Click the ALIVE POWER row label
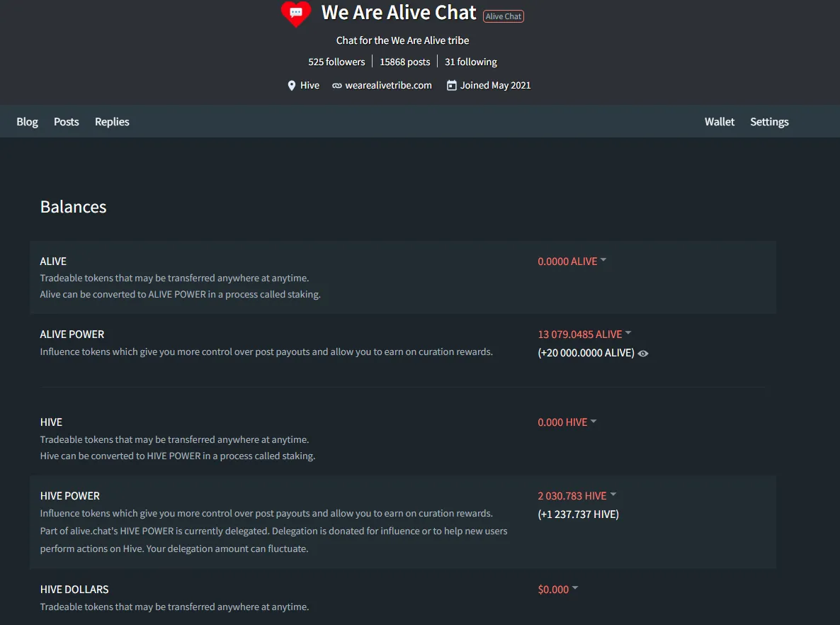The height and width of the screenshot is (625, 840). pos(72,334)
